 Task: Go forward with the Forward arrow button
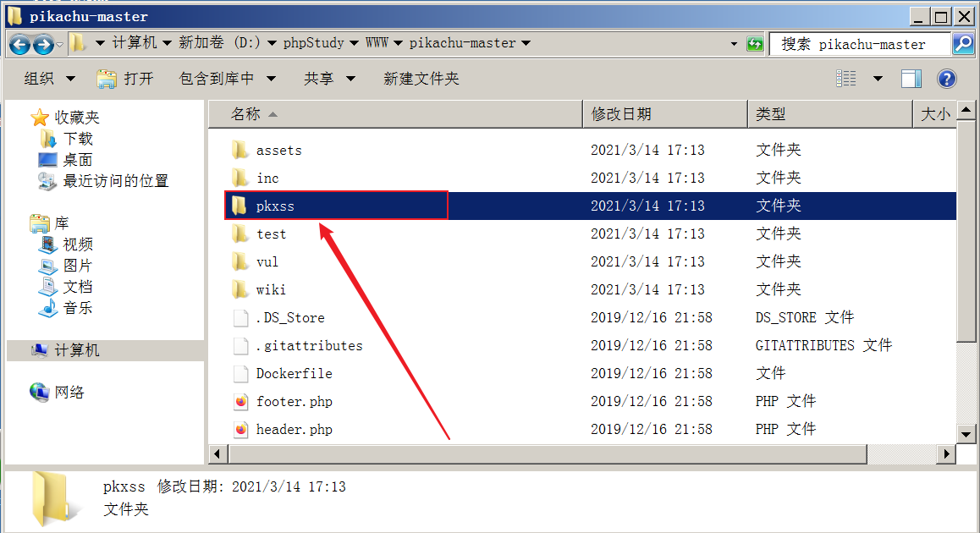click(x=43, y=44)
